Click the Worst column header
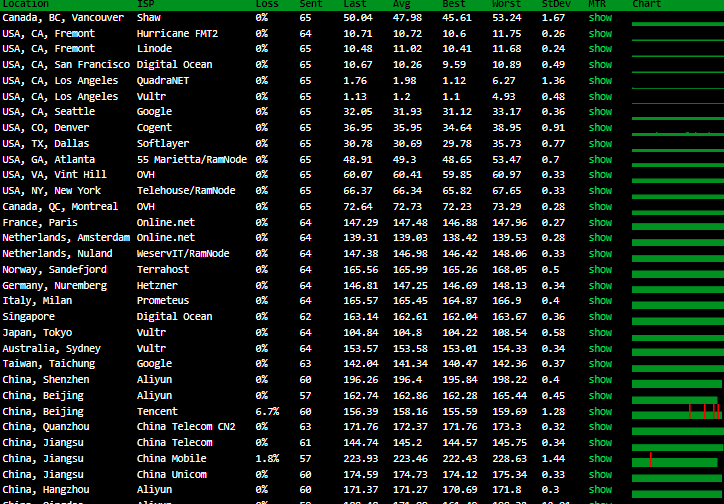The image size is (724, 504). [506, 4]
